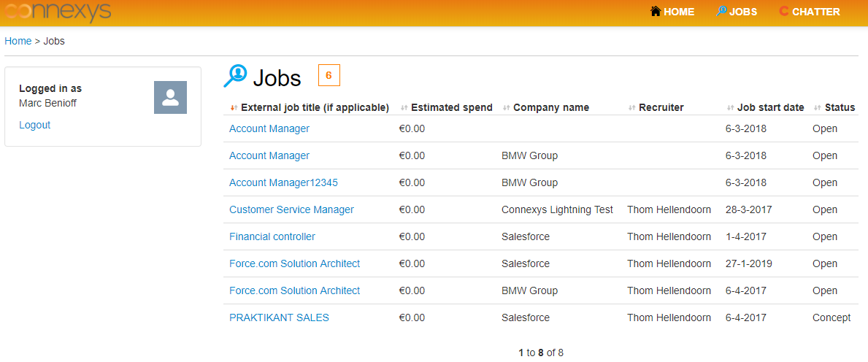Click the red C Chatter icon
This screenshot has width=868, height=362.
pyautogui.click(x=783, y=11)
